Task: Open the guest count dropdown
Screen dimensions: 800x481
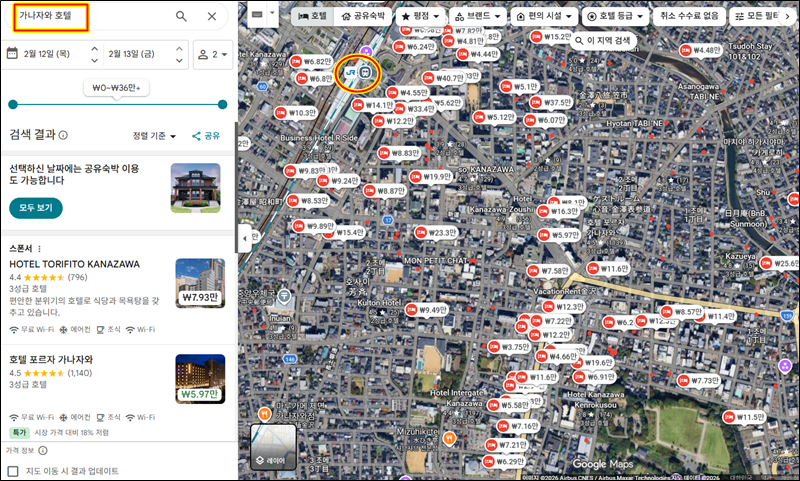Action: pos(213,54)
